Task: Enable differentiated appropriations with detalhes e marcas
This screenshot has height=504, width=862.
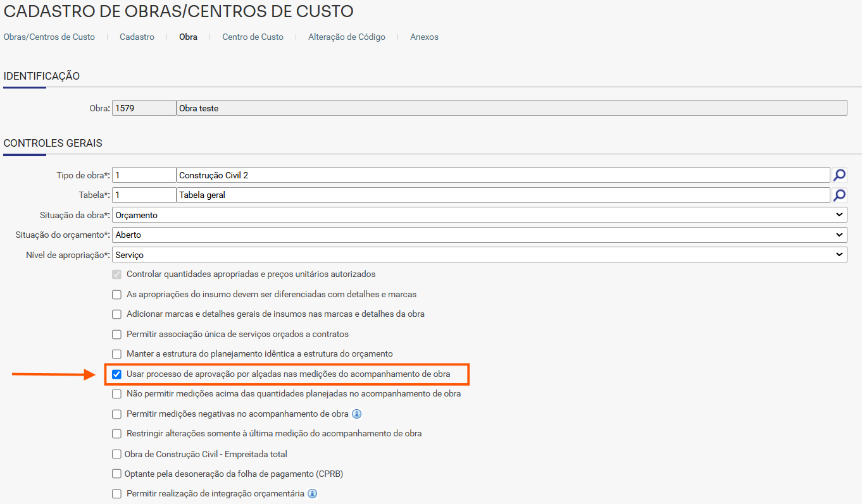Action: 116,295
